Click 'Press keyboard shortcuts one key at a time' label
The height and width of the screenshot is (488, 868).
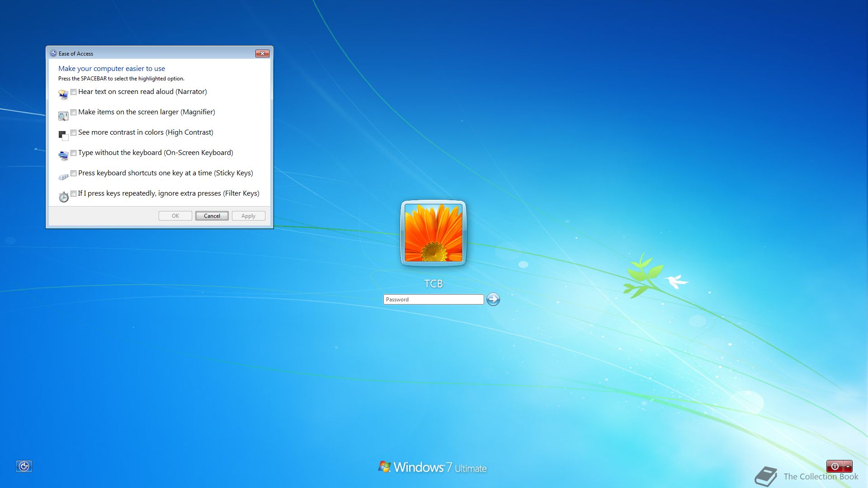pos(145,173)
